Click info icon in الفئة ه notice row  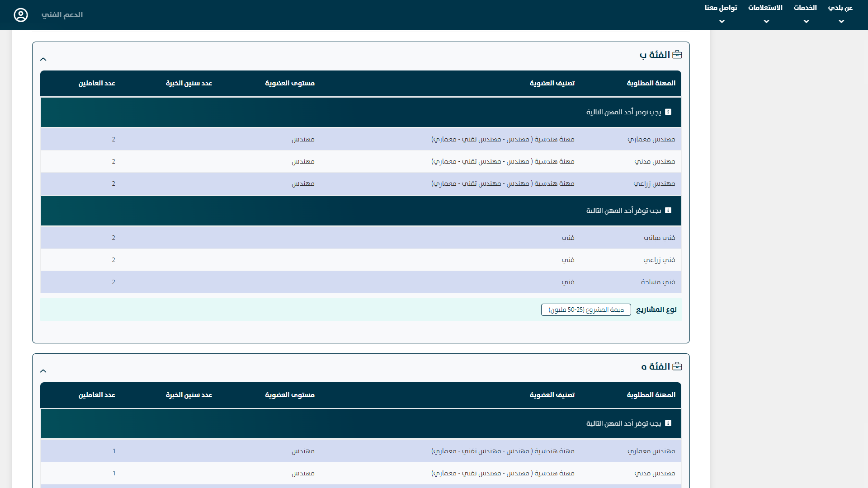tap(668, 423)
